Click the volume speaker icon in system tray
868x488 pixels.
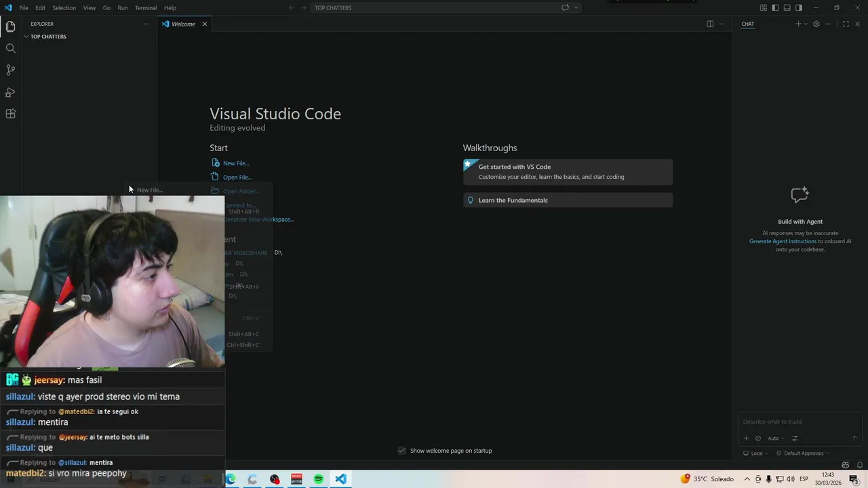(790, 479)
